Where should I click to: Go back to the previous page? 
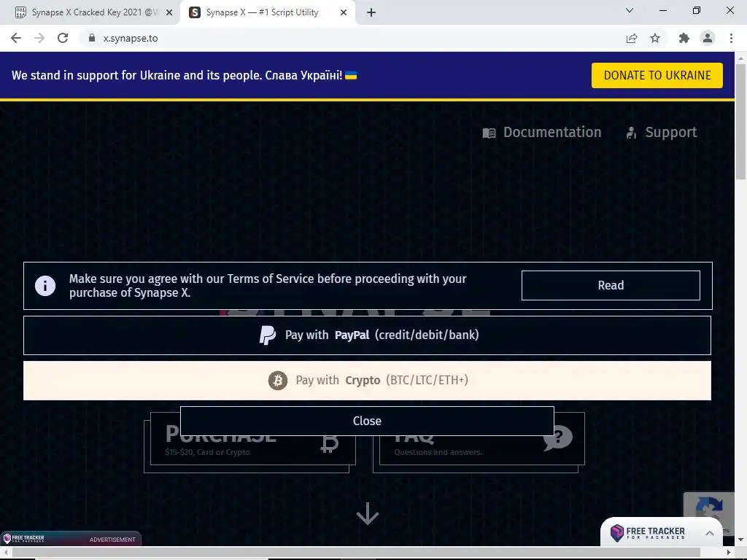(x=16, y=38)
